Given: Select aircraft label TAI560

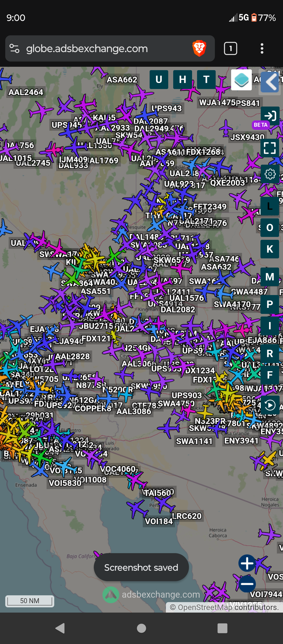Looking at the screenshot, I should tap(158, 493).
